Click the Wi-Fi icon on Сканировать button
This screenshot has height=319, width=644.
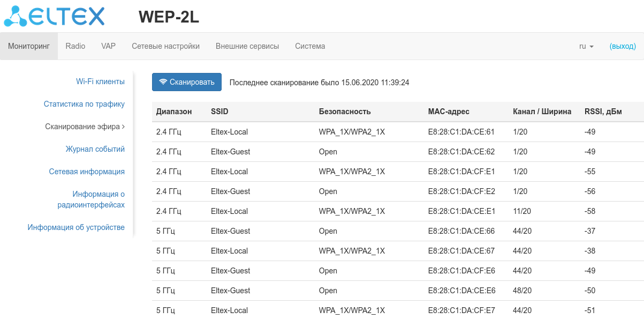163,82
